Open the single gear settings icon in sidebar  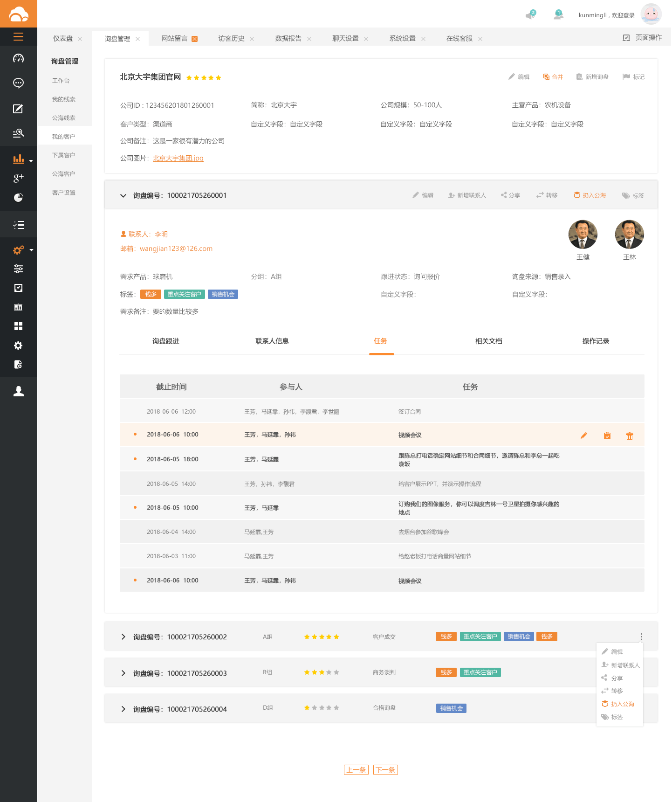pos(18,346)
